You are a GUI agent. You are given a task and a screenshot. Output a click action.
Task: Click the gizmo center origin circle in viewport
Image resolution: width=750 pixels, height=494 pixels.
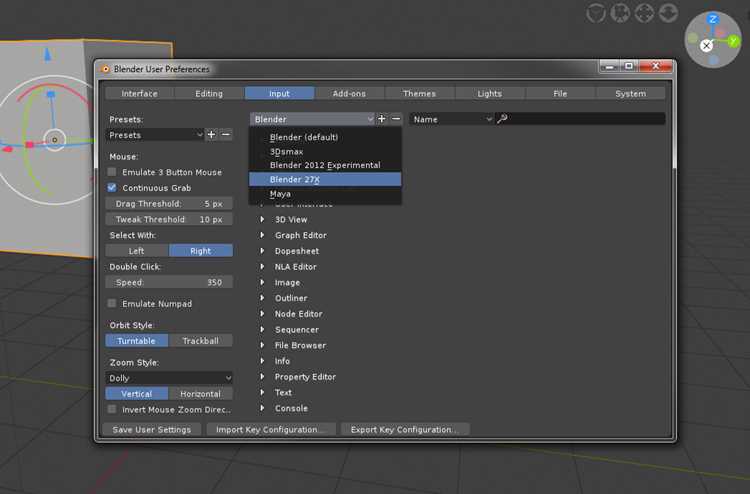(55, 140)
